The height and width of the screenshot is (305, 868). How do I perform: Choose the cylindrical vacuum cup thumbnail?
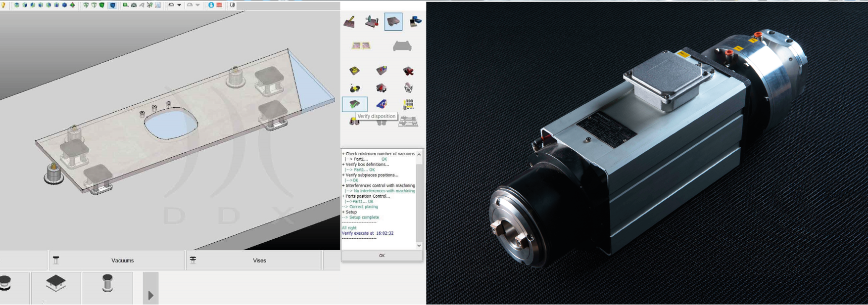(107, 283)
